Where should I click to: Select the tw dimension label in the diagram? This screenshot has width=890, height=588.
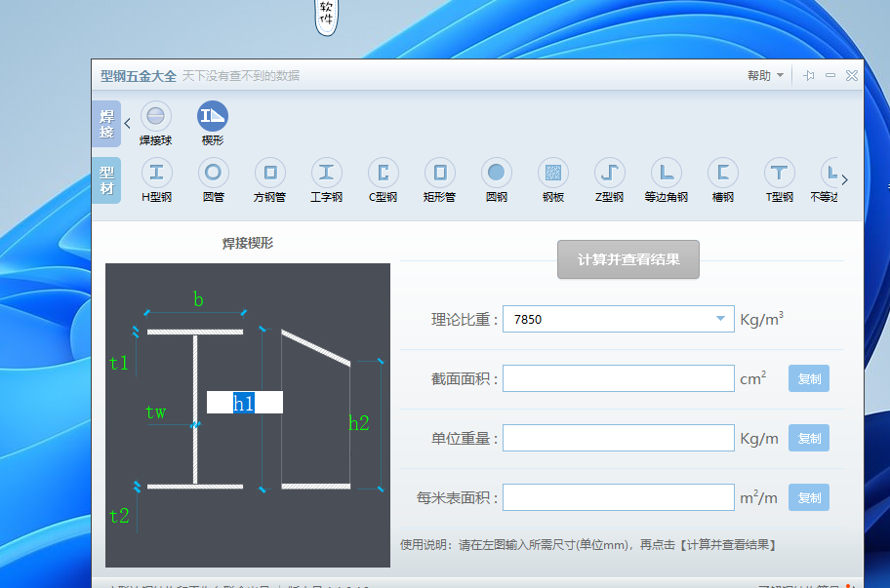point(155,412)
